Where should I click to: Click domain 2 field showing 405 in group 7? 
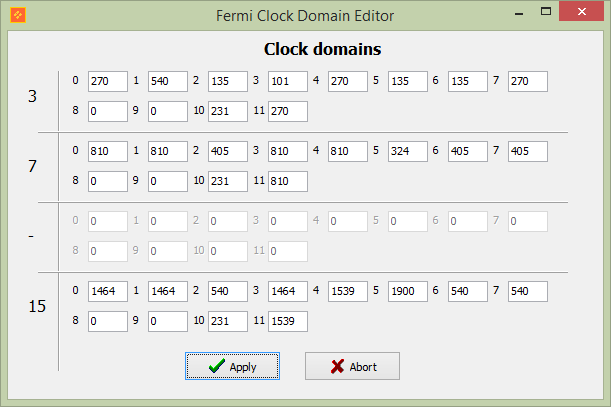[x=228, y=151]
